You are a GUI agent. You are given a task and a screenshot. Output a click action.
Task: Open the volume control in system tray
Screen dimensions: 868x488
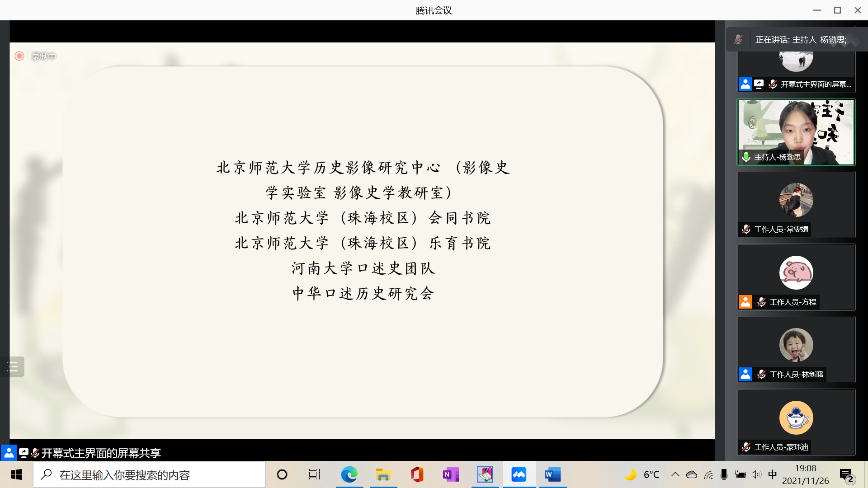pos(756,474)
